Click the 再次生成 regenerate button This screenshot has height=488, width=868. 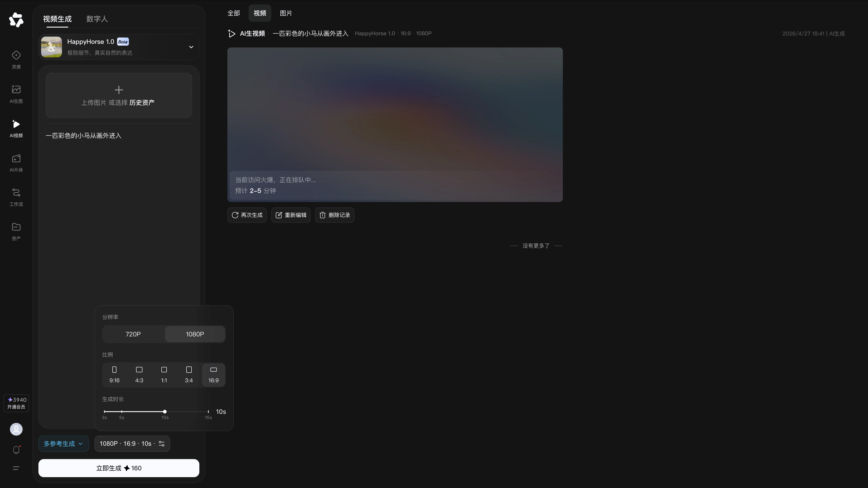click(x=247, y=215)
